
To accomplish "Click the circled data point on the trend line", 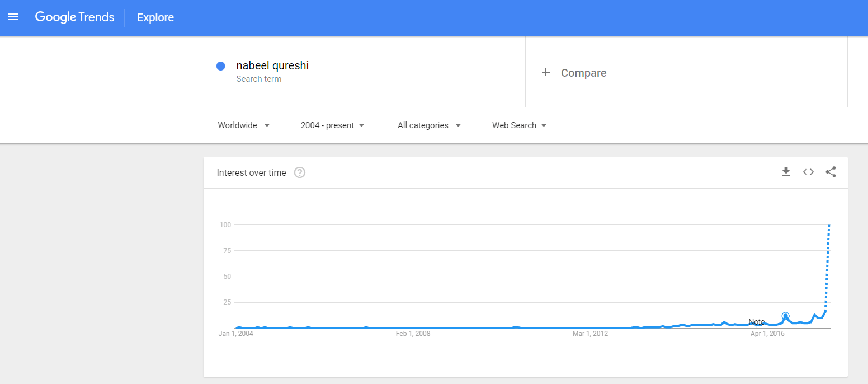I will [x=785, y=316].
